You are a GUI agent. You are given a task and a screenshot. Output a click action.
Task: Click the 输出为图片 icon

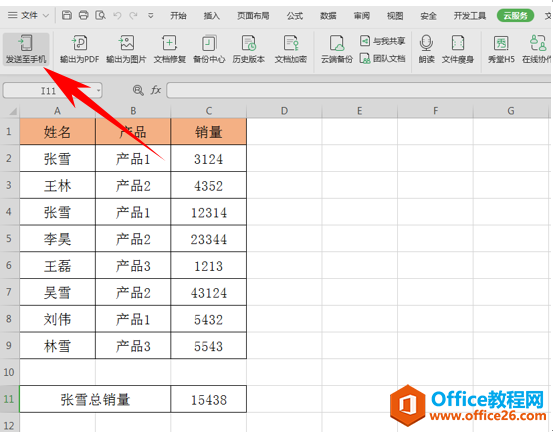click(x=126, y=43)
